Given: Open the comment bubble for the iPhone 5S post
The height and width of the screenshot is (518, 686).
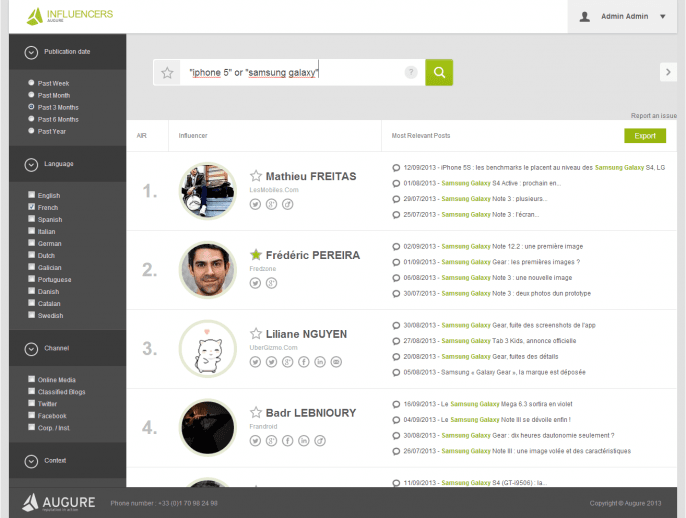Looking at the screenshot, I should [396, 168].
